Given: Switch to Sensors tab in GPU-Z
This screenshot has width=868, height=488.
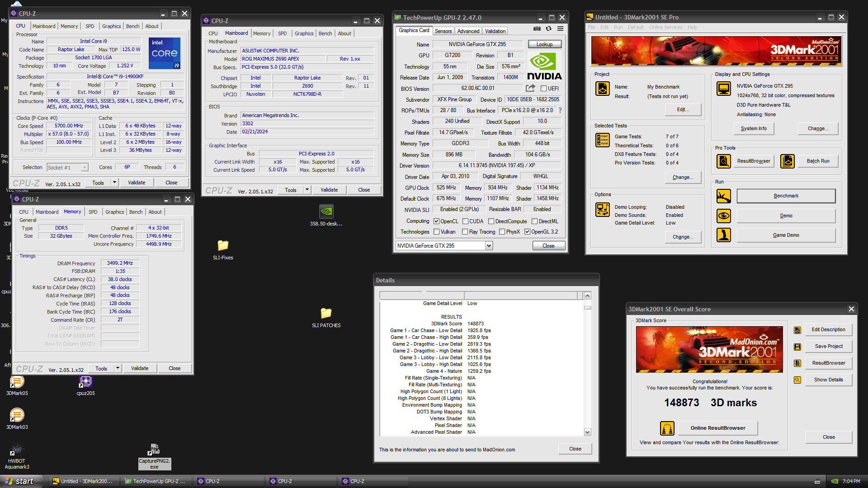Looking at the screenshot, I should pyautogui.click(x=443, y=31).
